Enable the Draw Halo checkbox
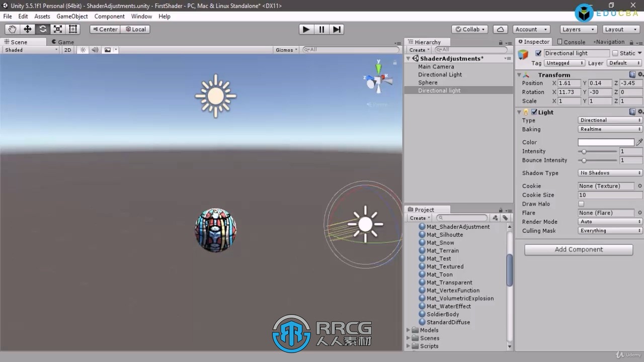The image size is (644, 362). (581, 204)
